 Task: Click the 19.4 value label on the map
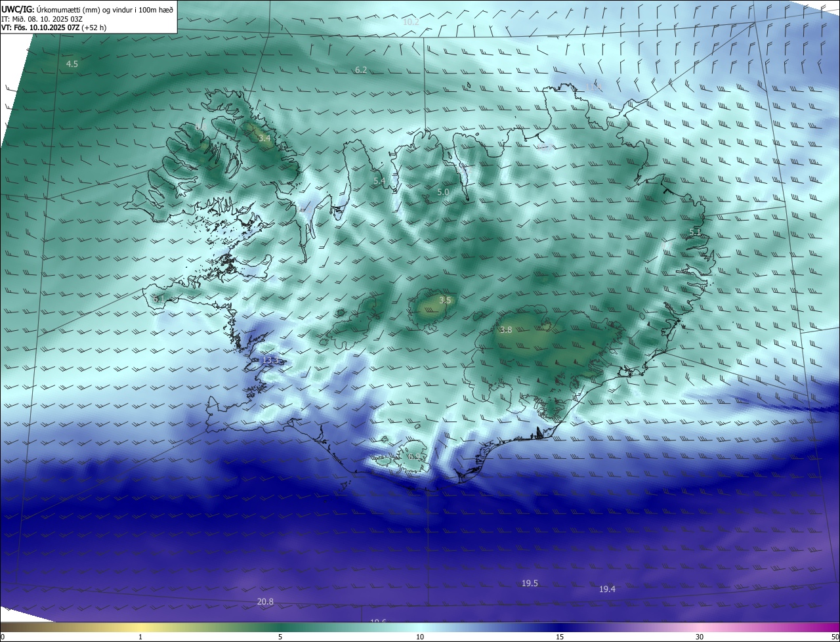(x=607, y=589)
